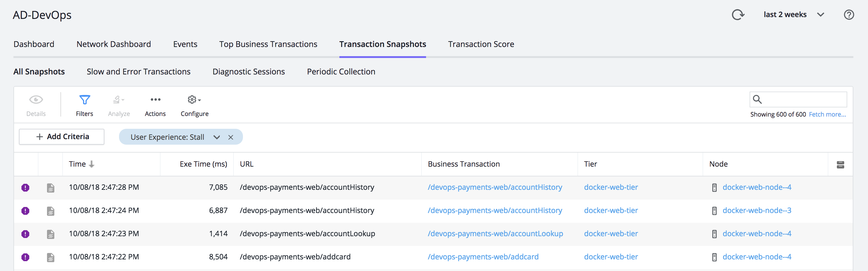Open the Network Dashboard tab

(114, 44)
